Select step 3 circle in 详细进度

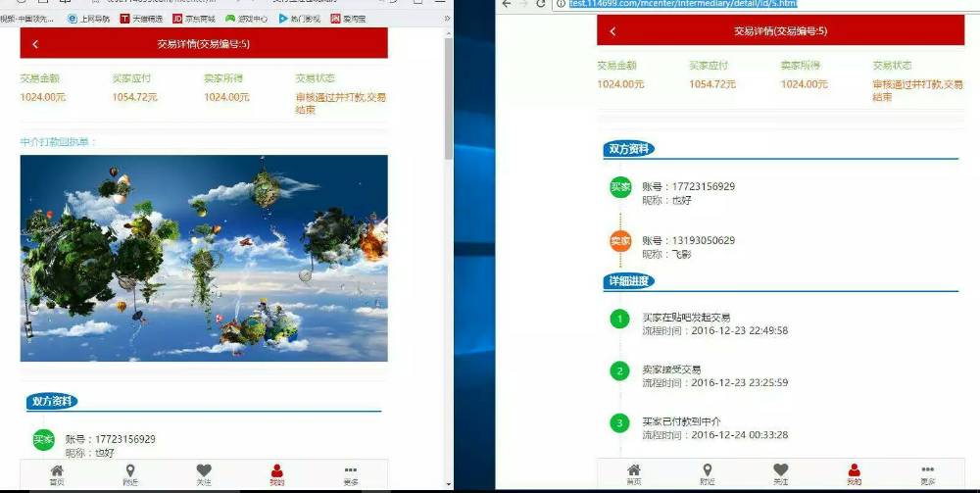[x=619, y=423]
